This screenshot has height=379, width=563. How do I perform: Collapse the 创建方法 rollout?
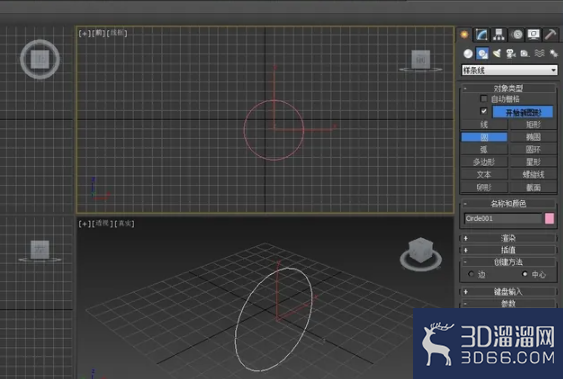[508, 262]
